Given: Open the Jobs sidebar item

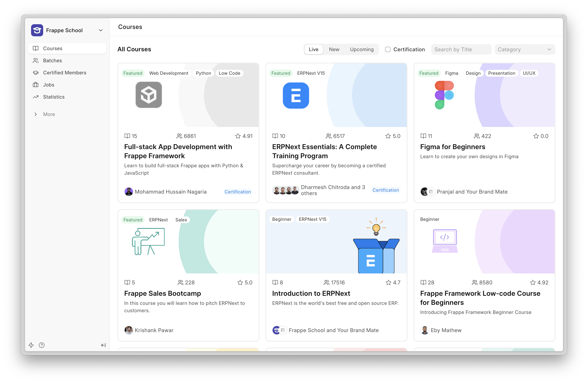Looking at the screenshot, I should click(x=67, y=85).
